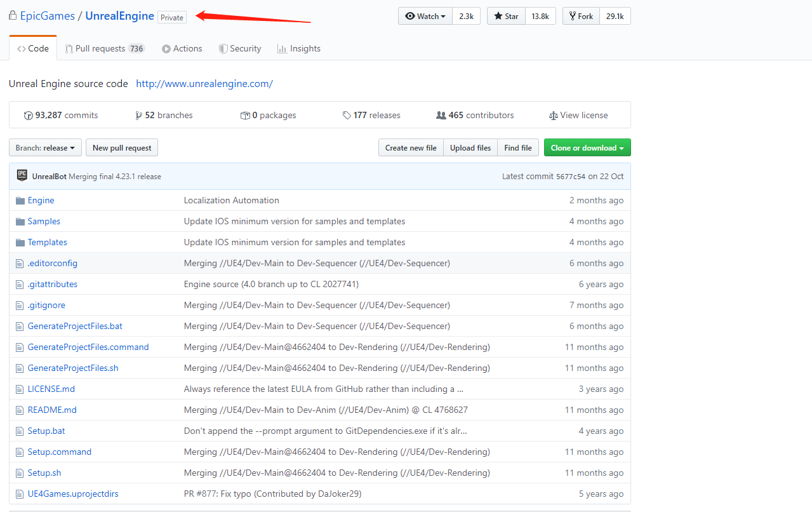This screenshot has height=512, width=812.
Task: Click the Samples folder icon
Action: (20, 221)
